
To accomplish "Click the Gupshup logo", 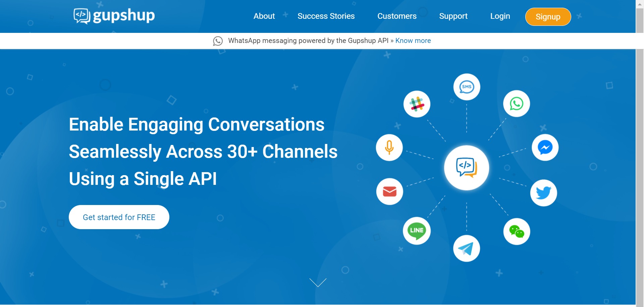I will [114, 16].
